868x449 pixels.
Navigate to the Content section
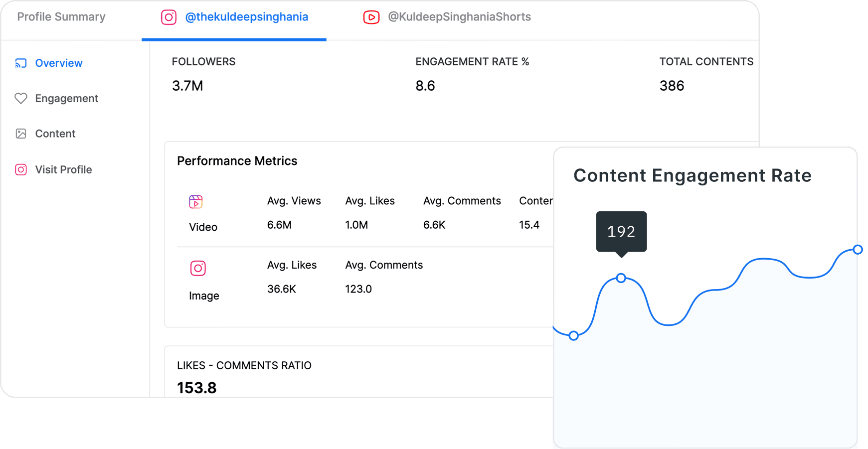pos(55,134)
